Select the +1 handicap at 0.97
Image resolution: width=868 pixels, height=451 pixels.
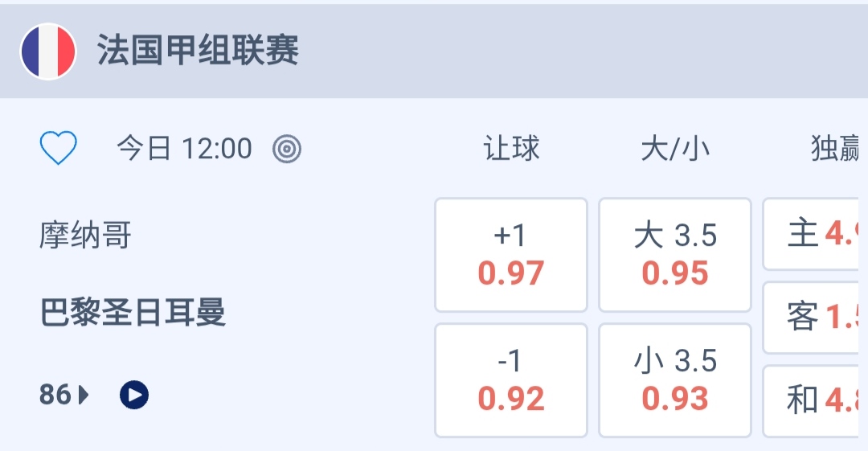point(511,255)
